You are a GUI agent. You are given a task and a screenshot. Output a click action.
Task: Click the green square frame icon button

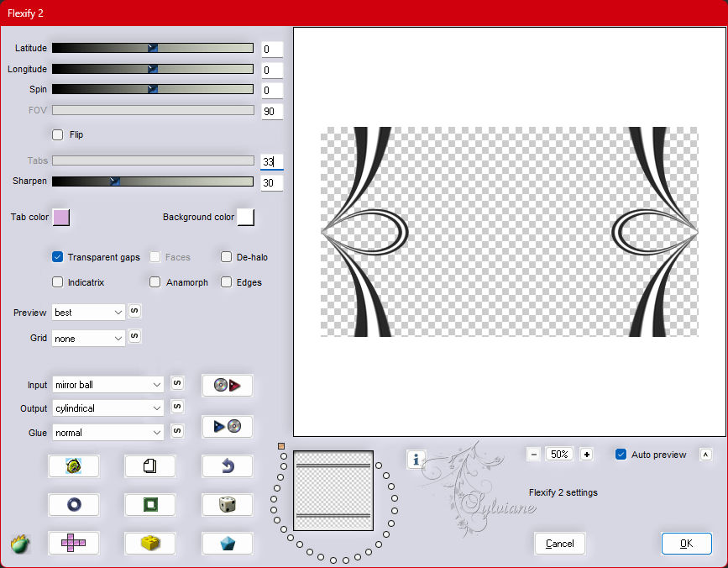[150, 504]
